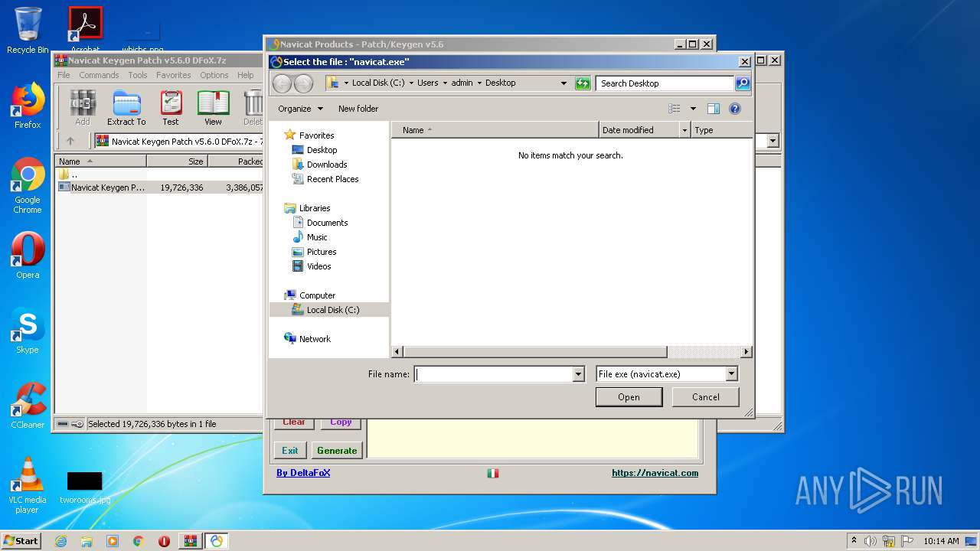Click the up one level arrow in WinRAR
This screenshot has width=980, height=551.
click(70, 141)
